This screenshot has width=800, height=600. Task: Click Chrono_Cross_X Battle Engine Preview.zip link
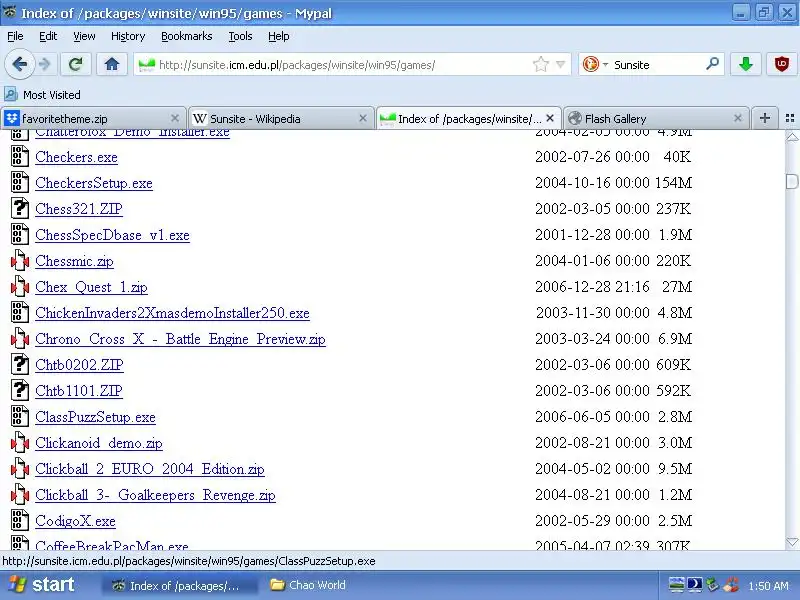[180, 339]
